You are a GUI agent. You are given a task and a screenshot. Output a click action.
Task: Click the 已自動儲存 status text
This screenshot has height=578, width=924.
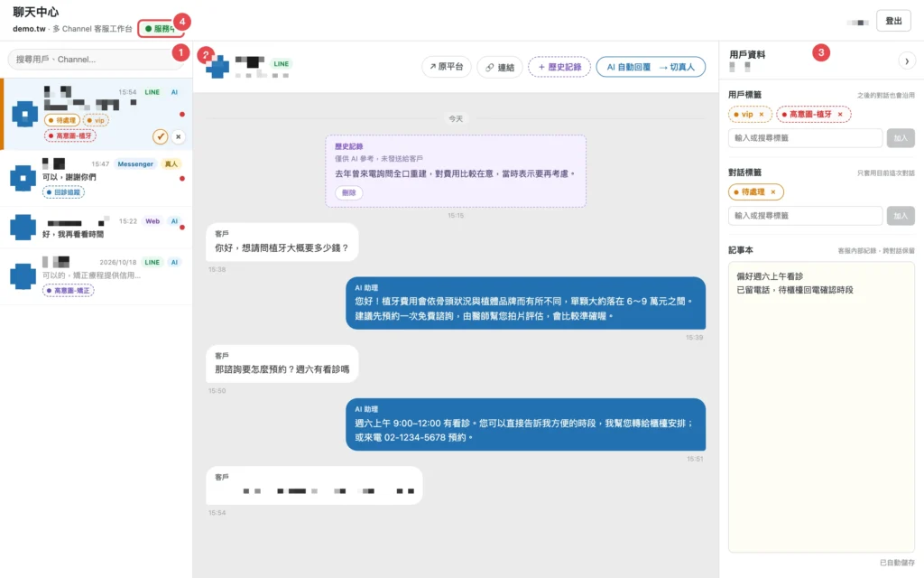[x=897, y=563]
